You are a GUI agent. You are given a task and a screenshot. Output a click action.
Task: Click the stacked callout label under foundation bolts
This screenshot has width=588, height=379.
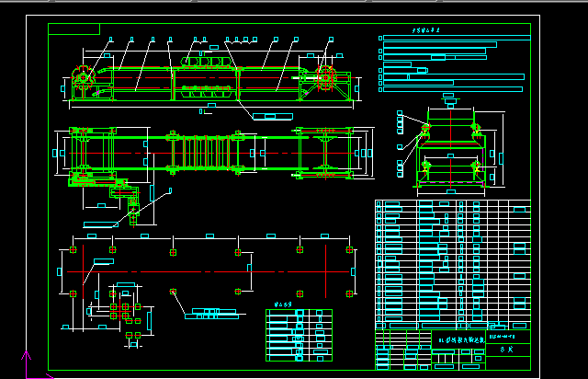[x=212, y=314]
